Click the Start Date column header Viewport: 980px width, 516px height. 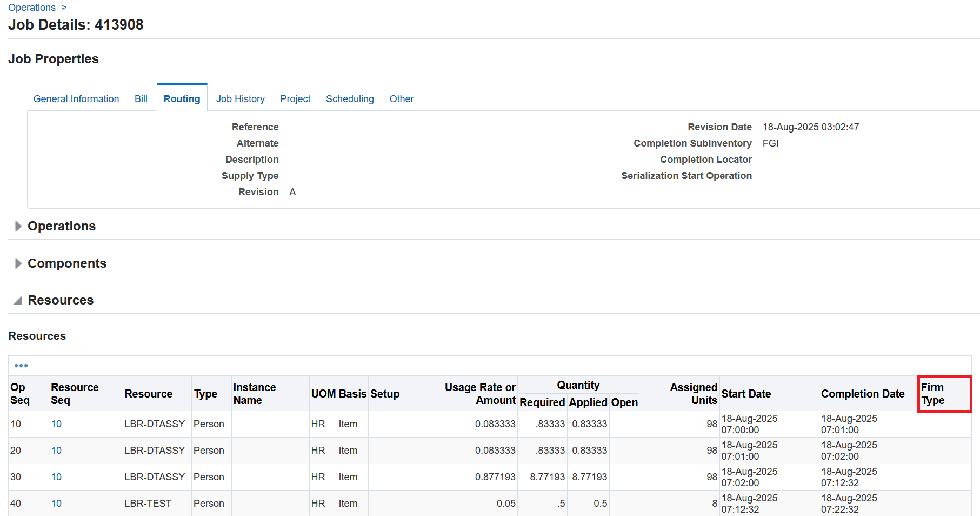pos(746,394)
